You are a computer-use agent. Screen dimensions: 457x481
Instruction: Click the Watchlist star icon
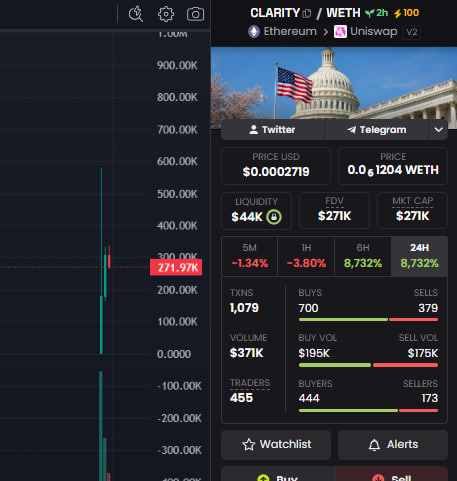tap(249, 445)
